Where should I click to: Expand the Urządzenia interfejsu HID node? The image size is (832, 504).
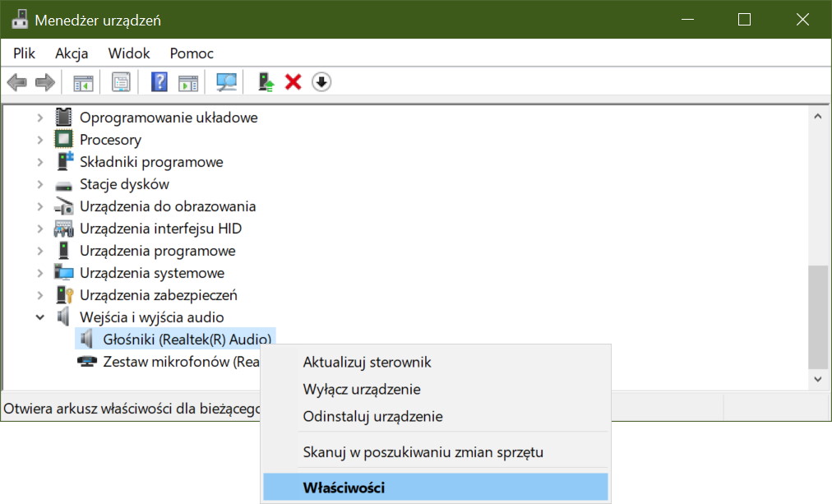(39, 229)
